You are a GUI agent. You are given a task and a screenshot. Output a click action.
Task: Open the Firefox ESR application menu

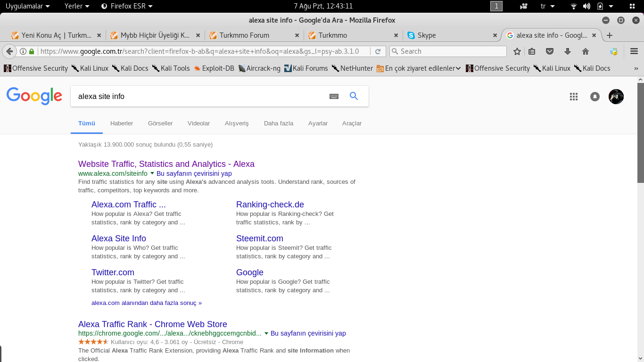click(127, 6)
